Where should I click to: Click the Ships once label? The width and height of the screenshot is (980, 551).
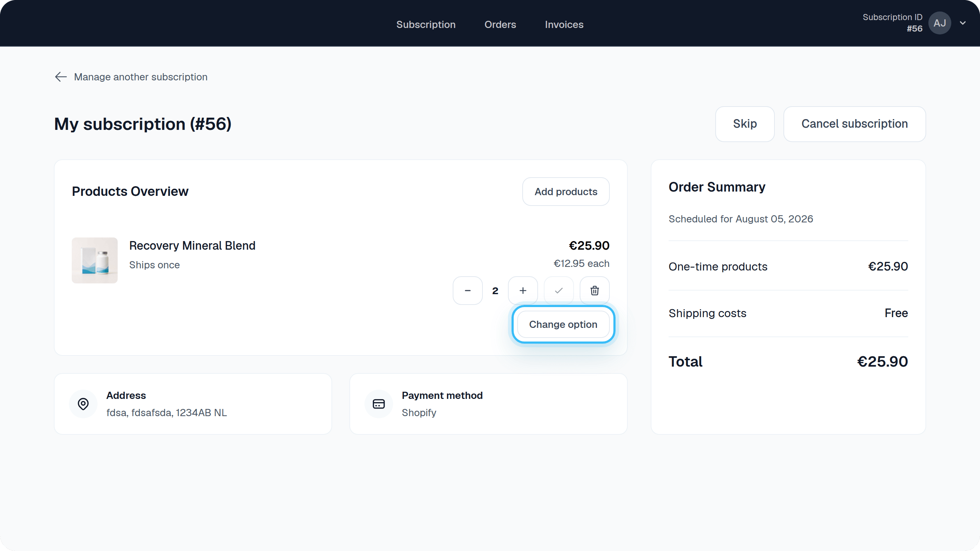coord(154,265)
